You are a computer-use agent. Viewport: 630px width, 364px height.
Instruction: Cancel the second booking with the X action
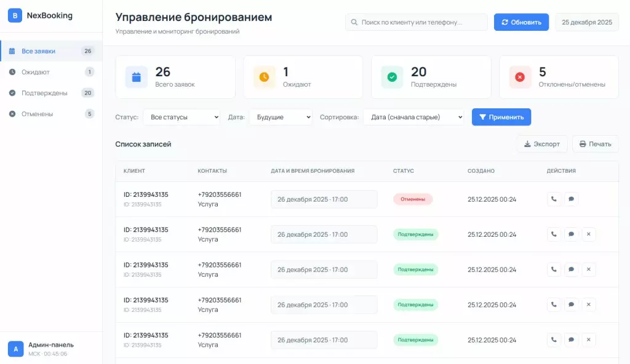pos(589,234)
